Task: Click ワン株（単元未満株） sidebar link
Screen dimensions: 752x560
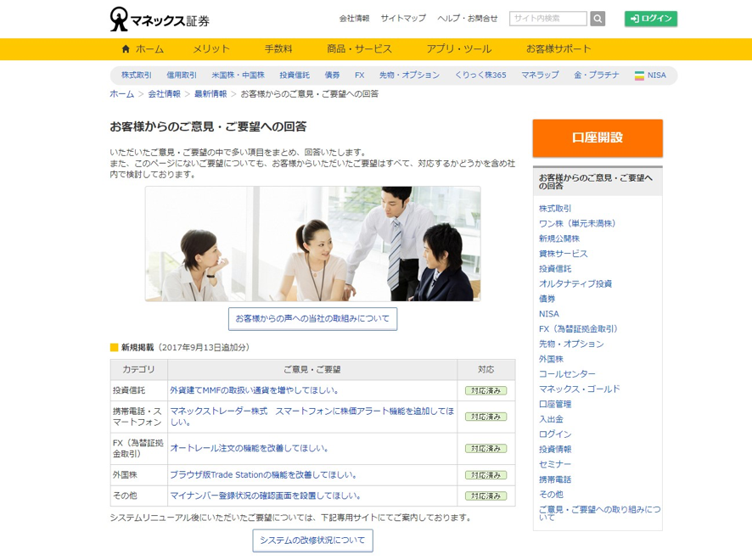Action: (577, 223)
